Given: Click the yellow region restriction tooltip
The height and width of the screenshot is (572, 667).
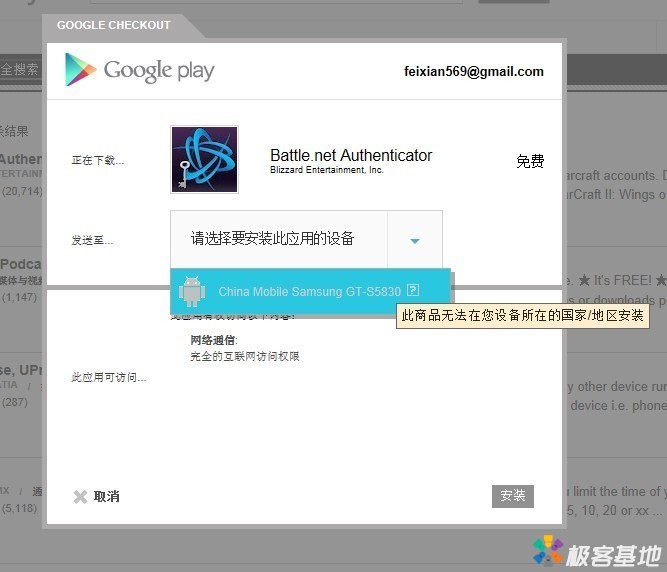Looking at the screenshot, I should [x=522, y=316].
